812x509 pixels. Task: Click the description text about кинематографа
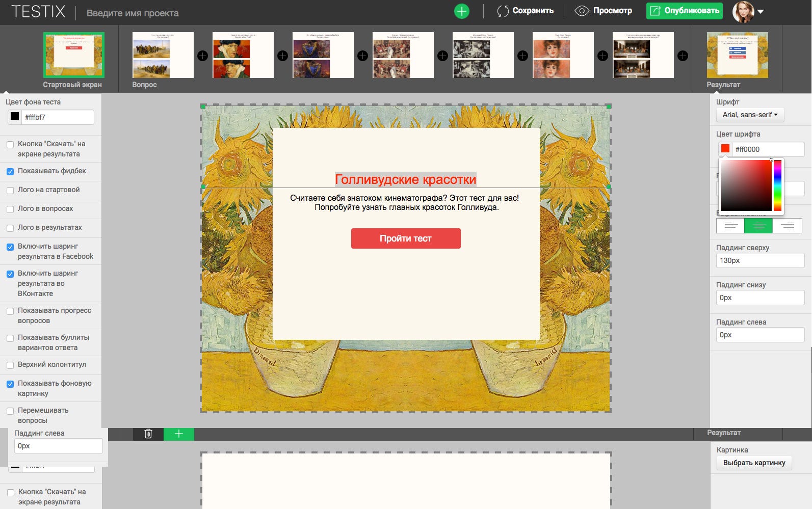[406, 202]
